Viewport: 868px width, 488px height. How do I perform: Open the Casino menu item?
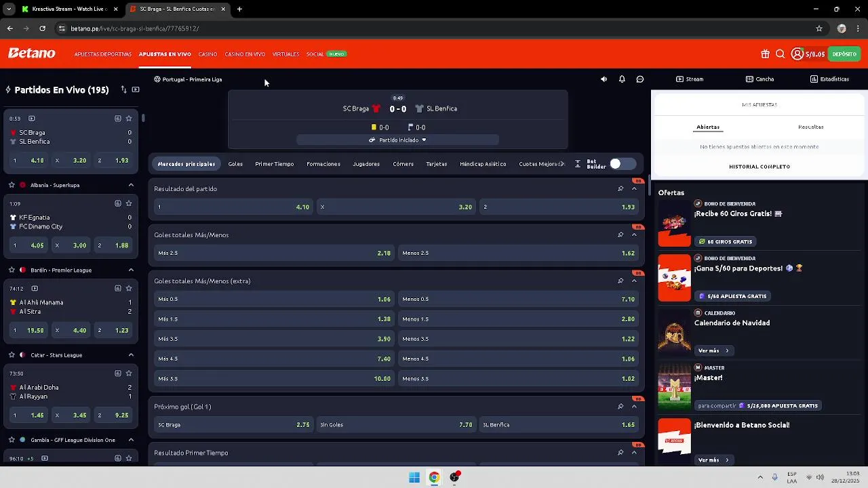pos(208,54)
